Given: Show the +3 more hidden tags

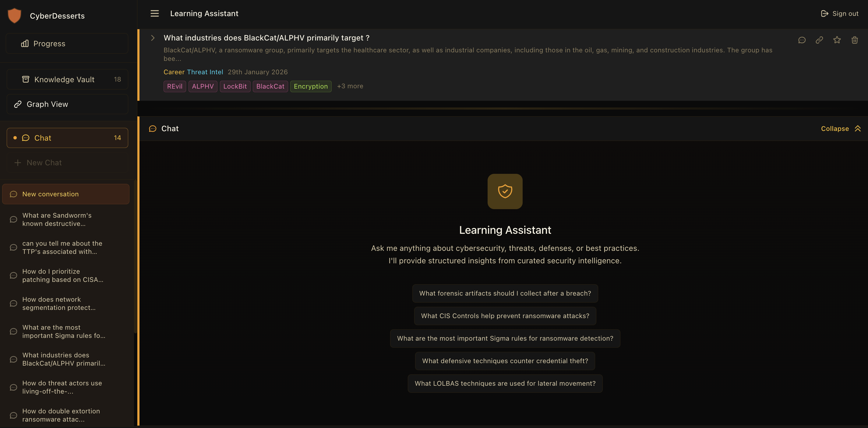Looking at the screenshot, I should coord(350,86).
